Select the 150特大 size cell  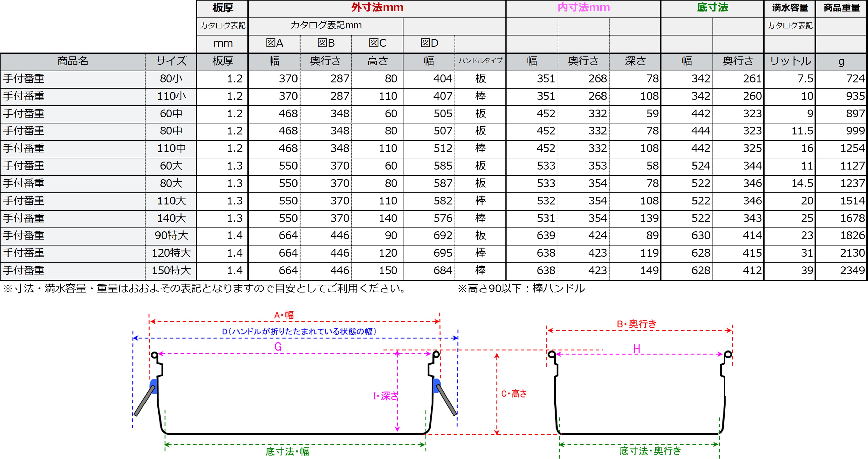171,270
